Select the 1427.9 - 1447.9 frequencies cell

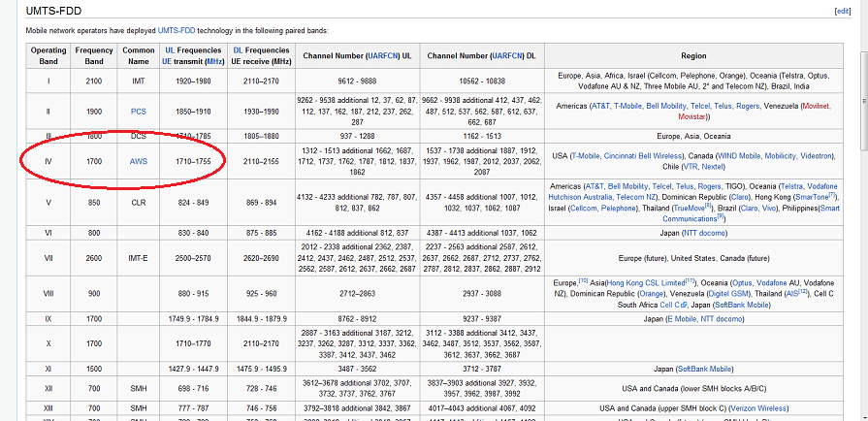coord(193,369)
